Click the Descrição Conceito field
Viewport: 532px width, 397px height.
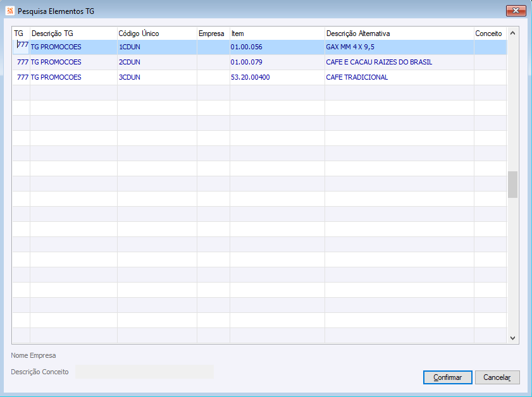144,372
